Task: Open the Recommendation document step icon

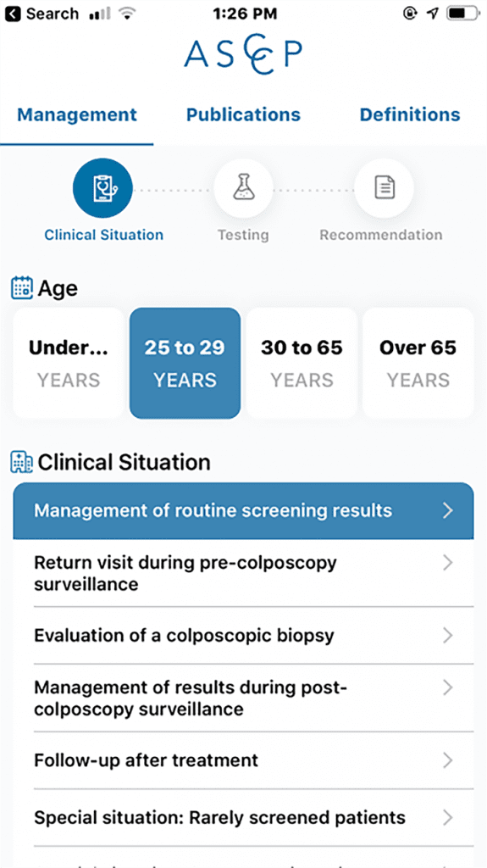Action: point(384,188)
